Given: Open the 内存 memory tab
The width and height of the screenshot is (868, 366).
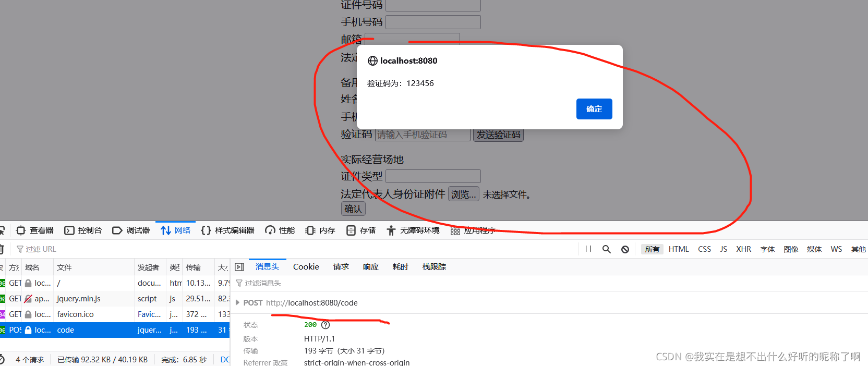Looking at the screenshot, I should point(320,230).
